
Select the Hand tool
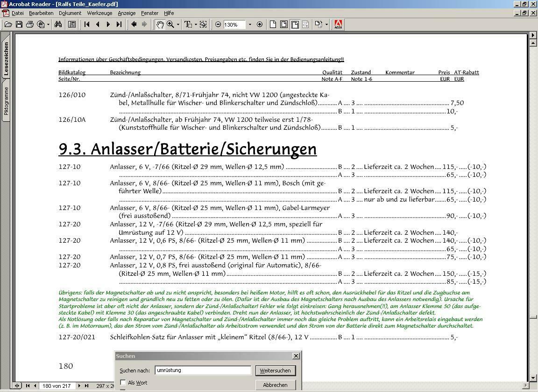click(160, 24)
